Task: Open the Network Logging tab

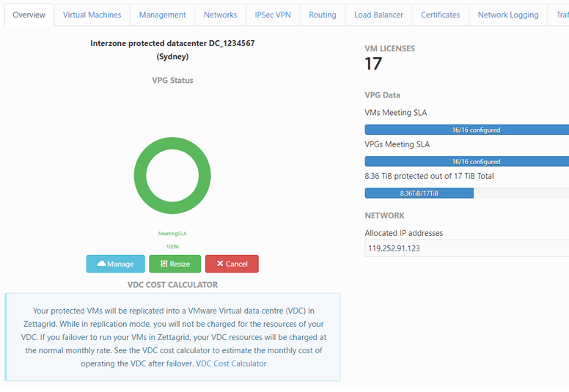Action: click(x=507, y=15)
